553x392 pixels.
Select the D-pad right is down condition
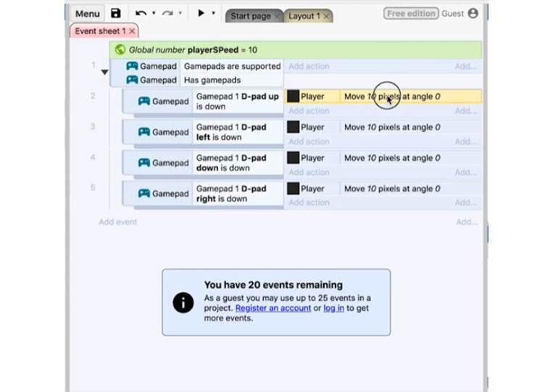[238, 193]
